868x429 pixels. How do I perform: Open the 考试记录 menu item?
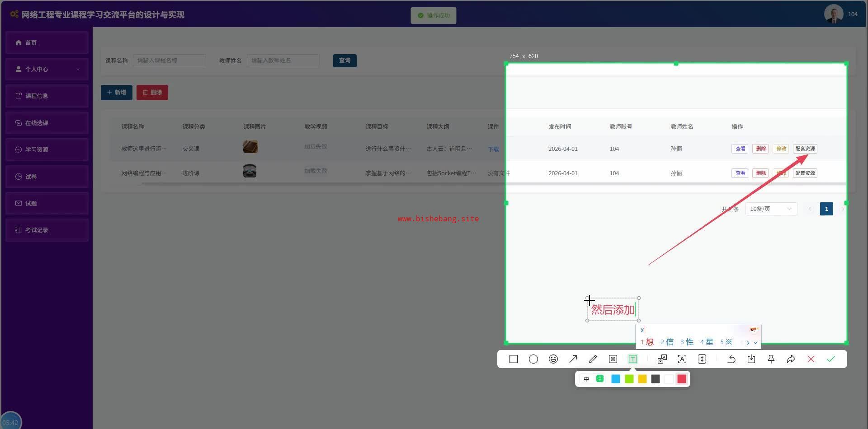pyautogui.click(x=47, y=230)
